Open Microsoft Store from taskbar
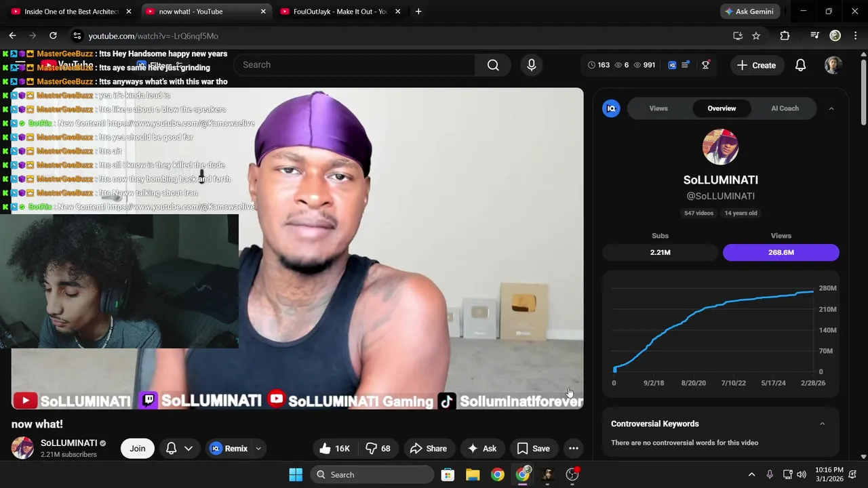 pos(448,474)
